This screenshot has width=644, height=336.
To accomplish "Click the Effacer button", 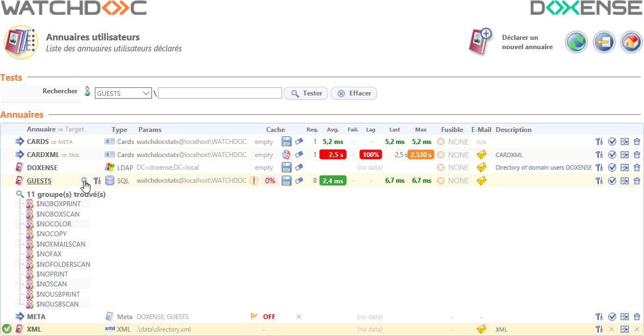I will [x=354, y=93].
